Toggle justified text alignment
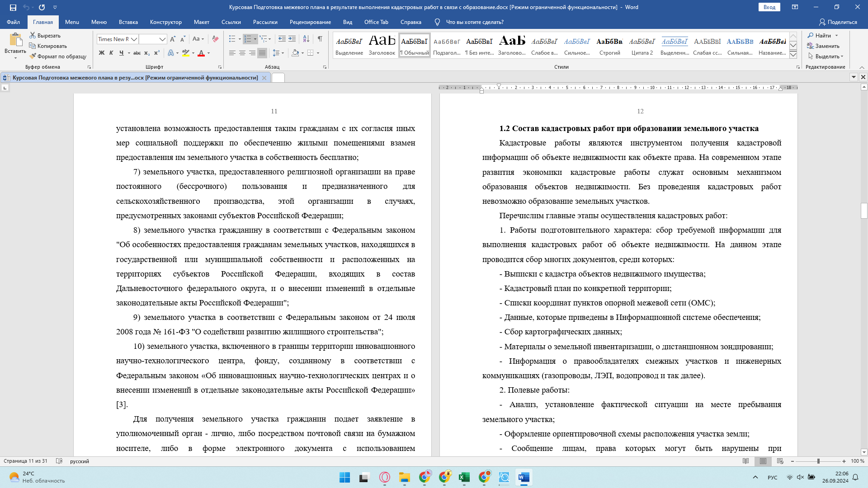The image size is (868, 488). (262, 53)
